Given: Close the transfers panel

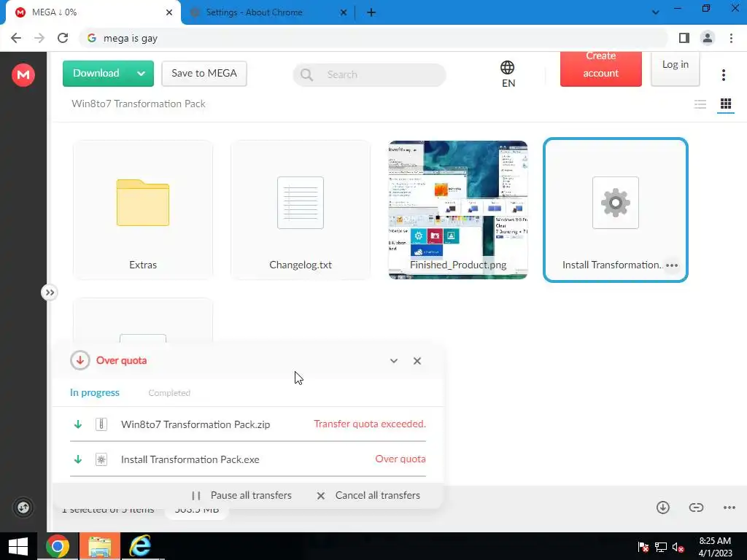Looking at the screenshot, I should pos(417,361).
